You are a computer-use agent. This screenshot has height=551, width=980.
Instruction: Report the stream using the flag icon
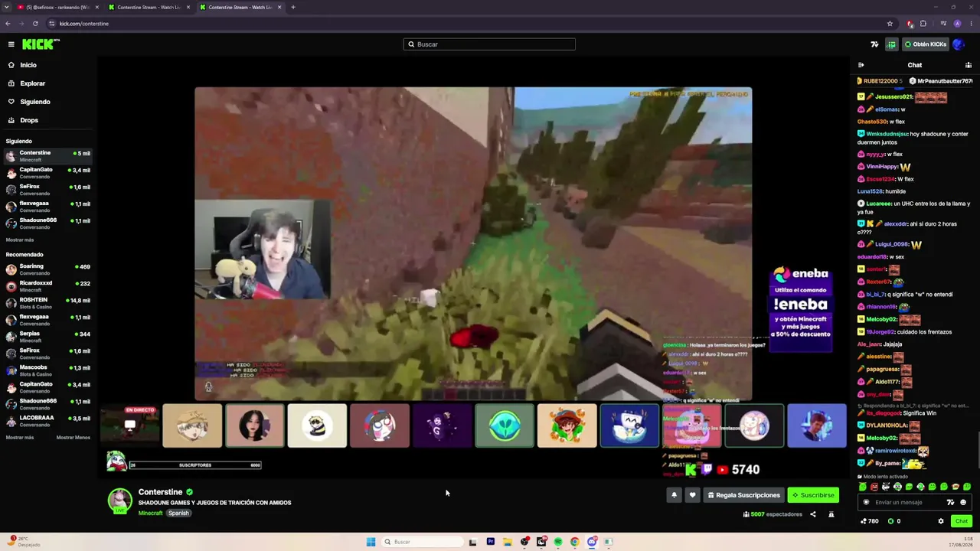point(831,514)
